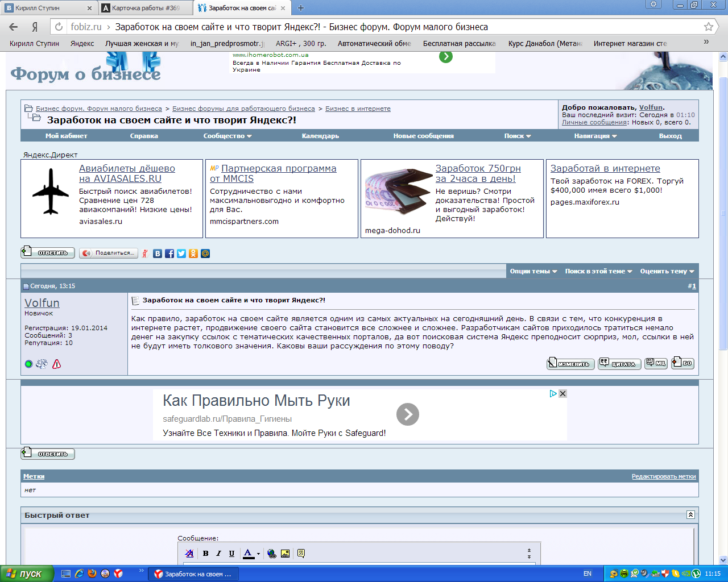This screenshot has width=728, height=582.
Task: Click Цитата to quote the post
Action: [619, 363]
